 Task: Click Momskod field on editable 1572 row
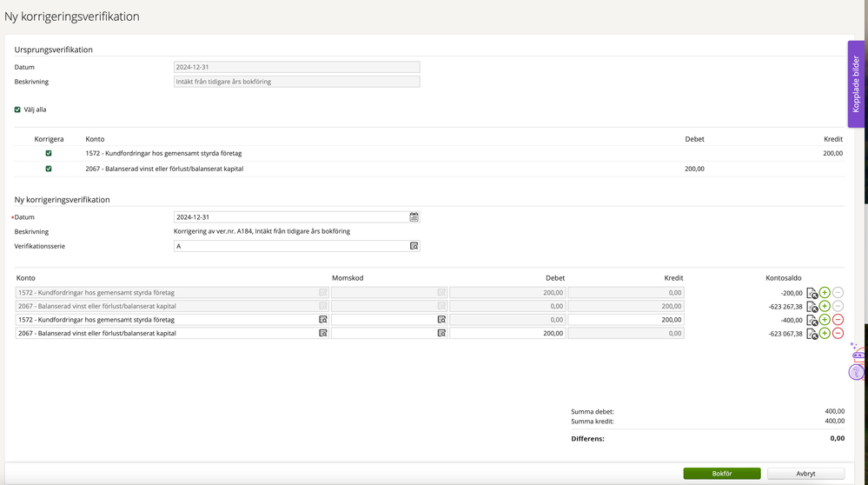pos(389,320)
